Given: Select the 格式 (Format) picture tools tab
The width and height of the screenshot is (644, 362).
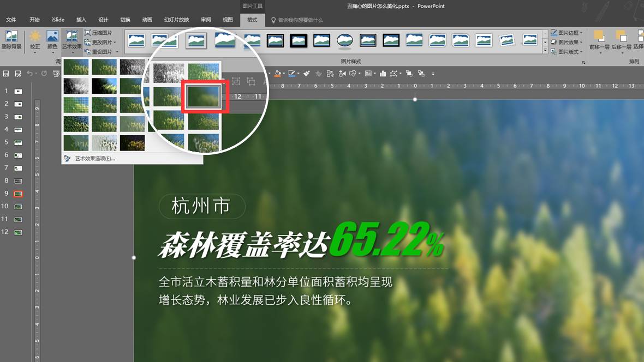Looking at the screenshot, I should pos(252,20).
